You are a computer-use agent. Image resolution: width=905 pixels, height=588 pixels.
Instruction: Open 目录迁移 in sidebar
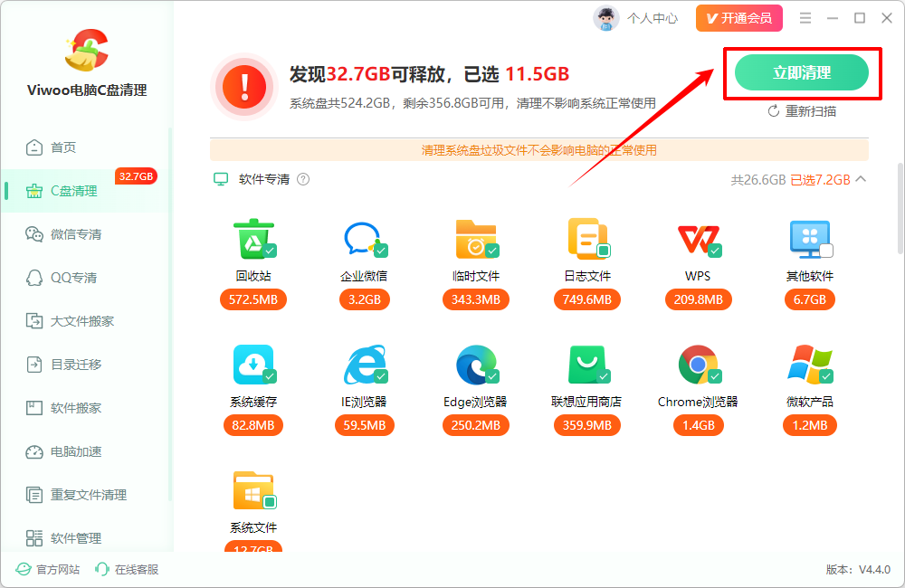point(85,365)
